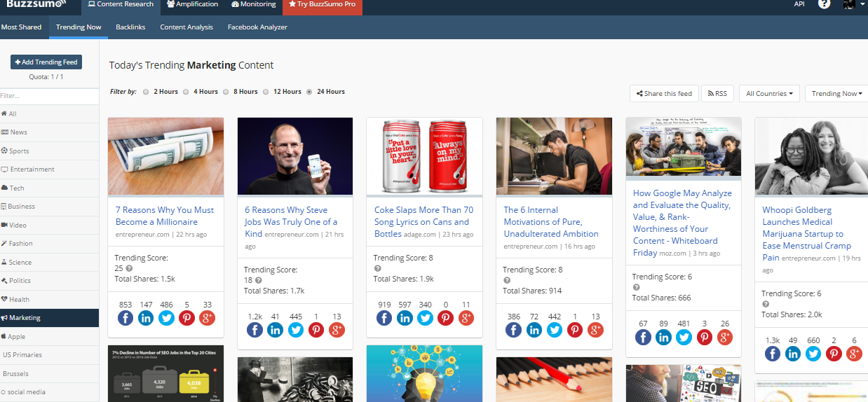Open the Whoopi Goldberg Marijuana Startup article title

coord(807,233)
